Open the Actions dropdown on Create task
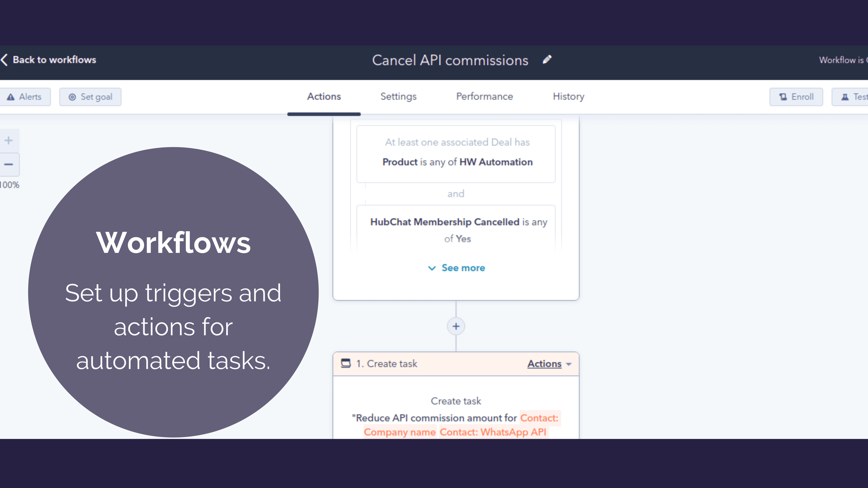This screenshot has height=488, width=868. (x=549, y=364)
